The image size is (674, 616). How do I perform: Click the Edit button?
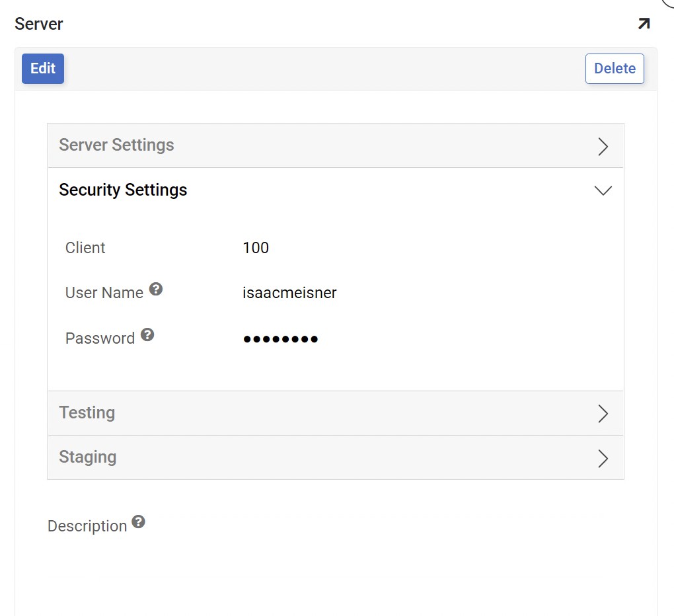pos(42,68)
